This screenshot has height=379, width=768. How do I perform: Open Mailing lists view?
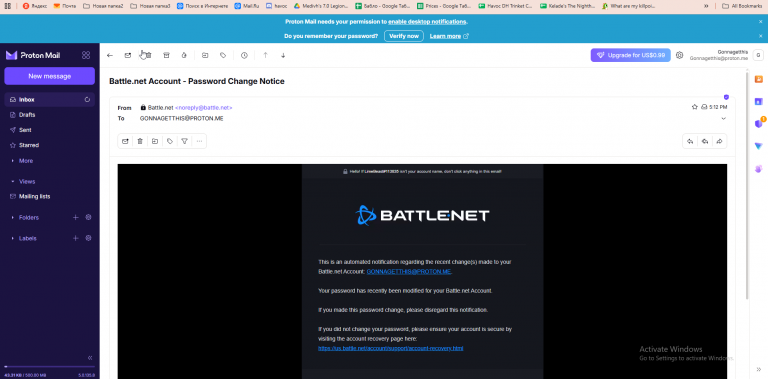[49, 196]
